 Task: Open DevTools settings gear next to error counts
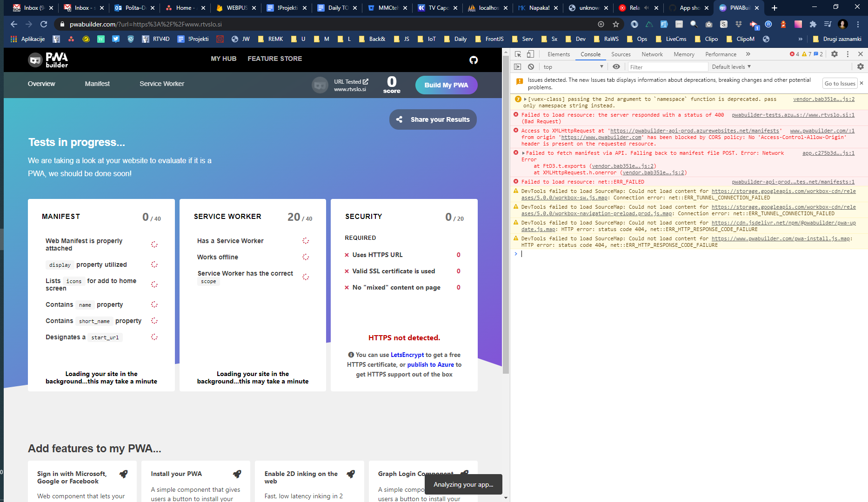pos(835,54)
